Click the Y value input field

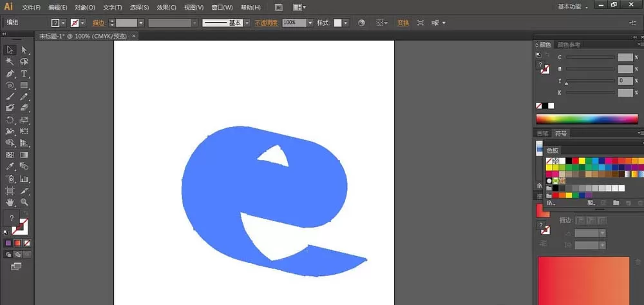(625, 81)
